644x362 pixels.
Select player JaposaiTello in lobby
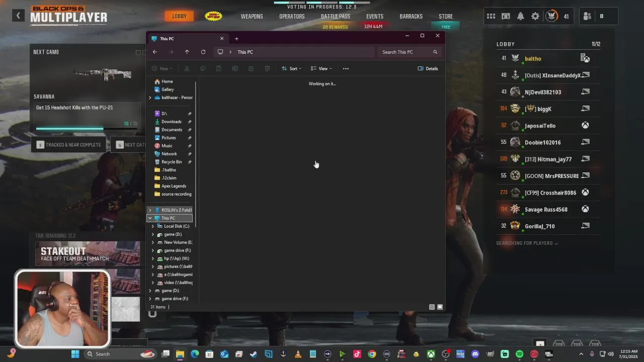547,126
